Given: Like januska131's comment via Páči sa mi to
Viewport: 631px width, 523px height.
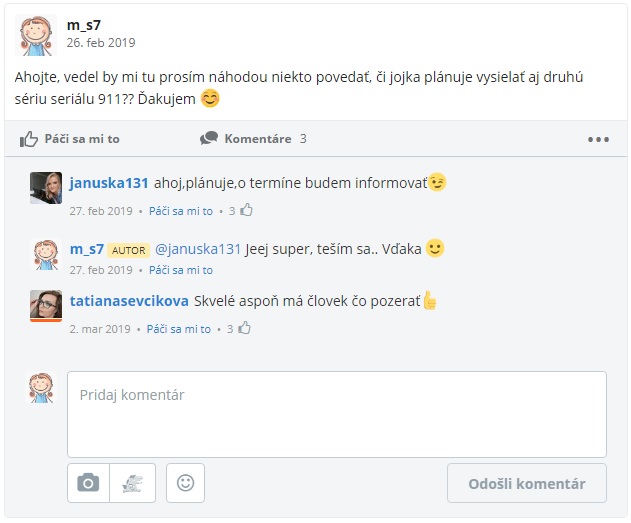Looking at the screenshot, I should [x=181, y=211].
